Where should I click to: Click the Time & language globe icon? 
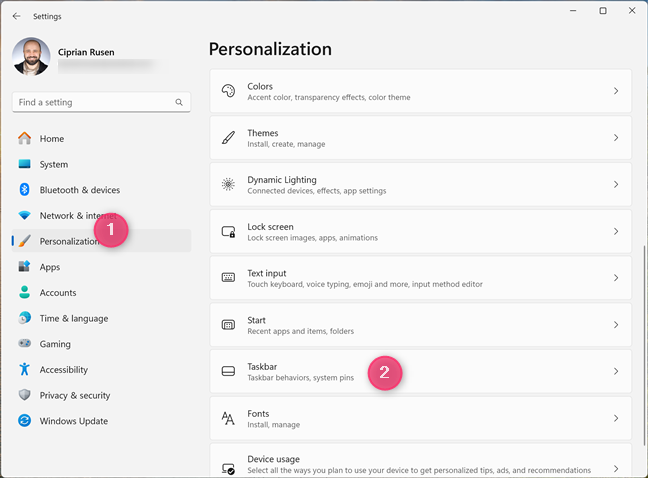(x=24, y=318)
